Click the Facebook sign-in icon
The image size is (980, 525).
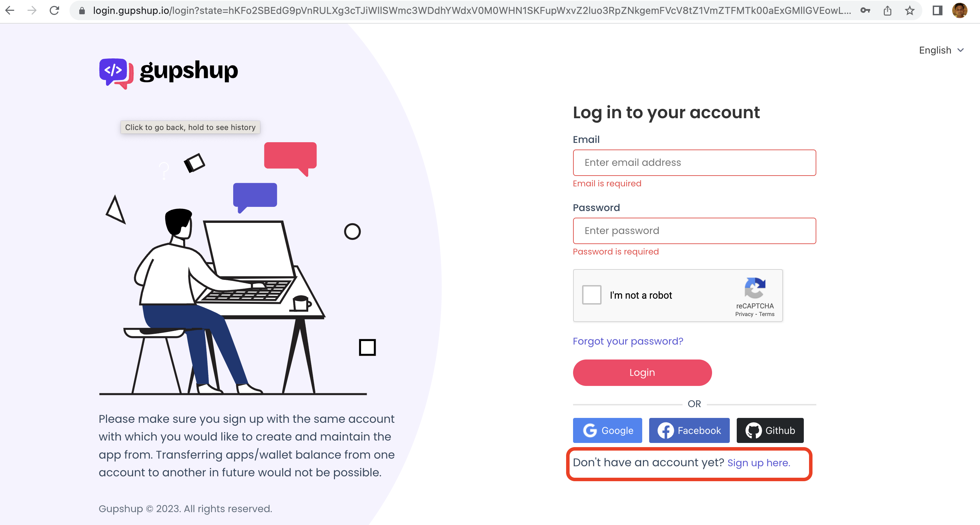click(x=689, y=430)
